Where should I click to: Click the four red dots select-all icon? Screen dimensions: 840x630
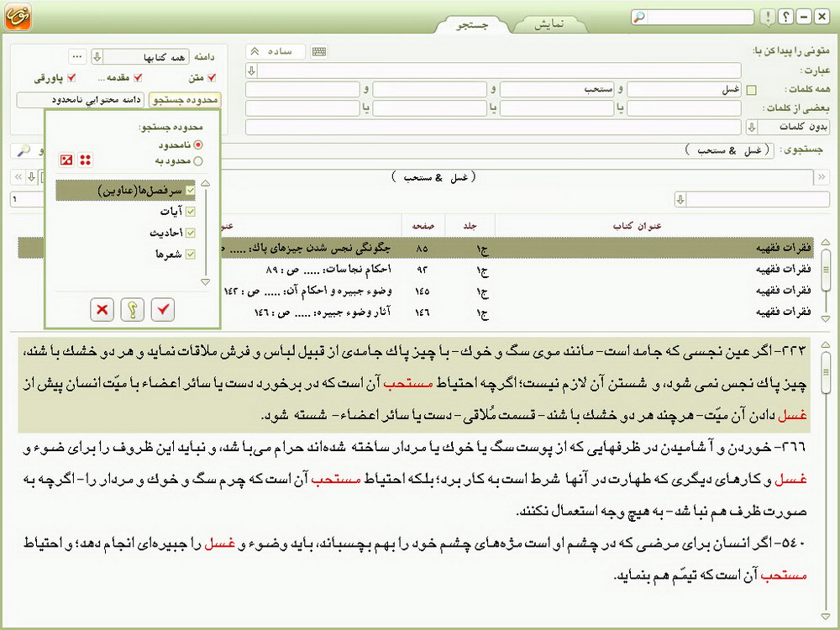coord(85,160)
